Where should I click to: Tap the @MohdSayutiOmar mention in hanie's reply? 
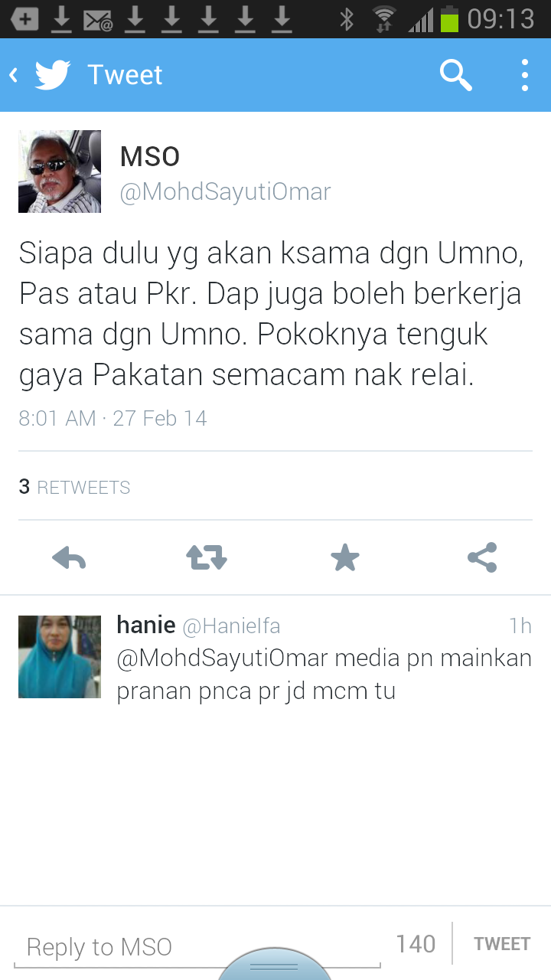pos(222,658)
